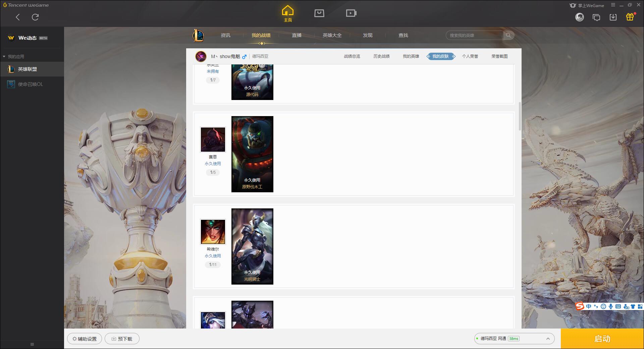Open 辅助设置 settings button
This screenshot has width=644, height=349.
point(85,339)
